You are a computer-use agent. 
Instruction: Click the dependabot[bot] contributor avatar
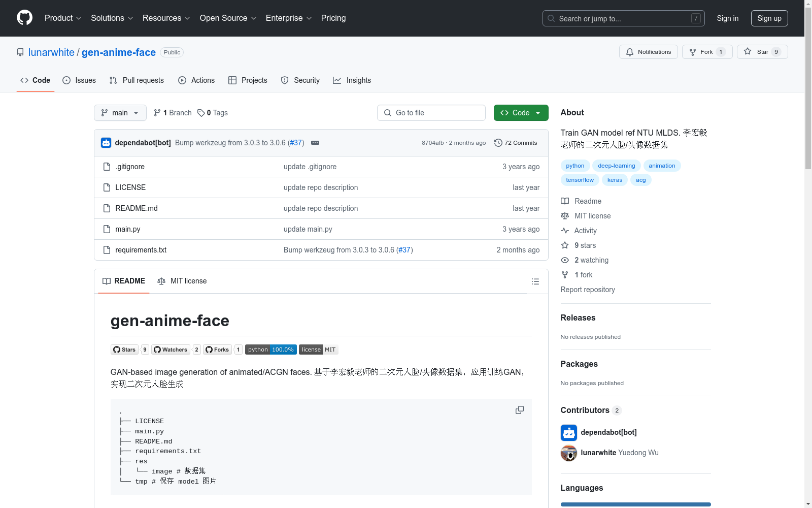pyautogui.click(x=569, y=433)
